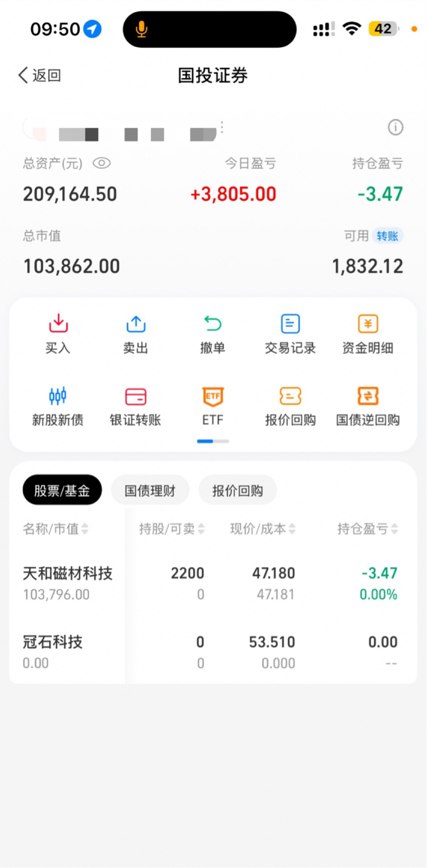
Task: Sort by 持仓盈亏 column arrows
Action: (x=394, y=529)
